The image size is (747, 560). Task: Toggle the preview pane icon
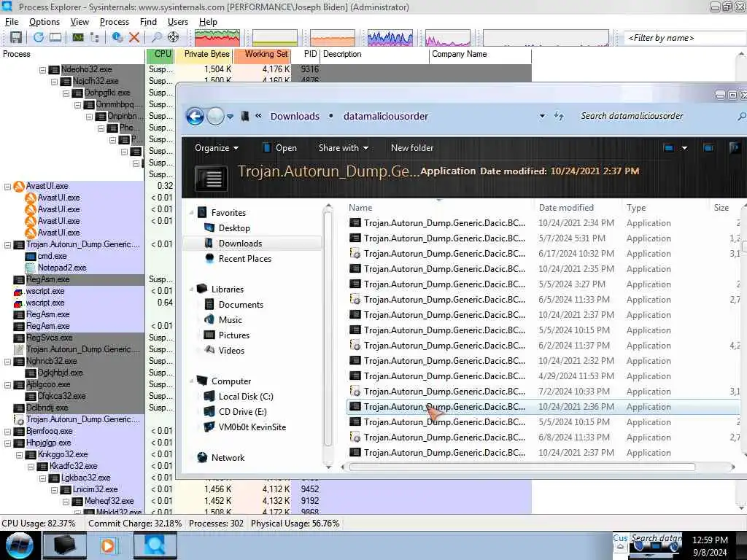(x=708, y=148)
